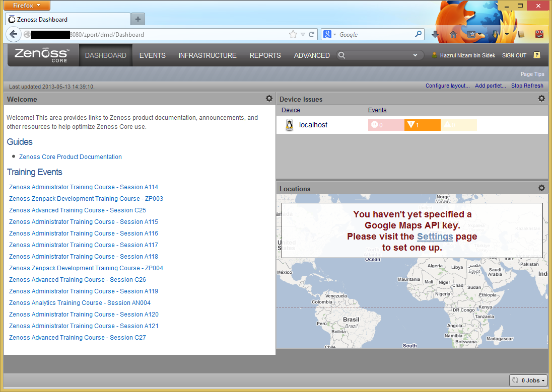Click the Linux penguin icon for localhost

(x=290, y=125)
